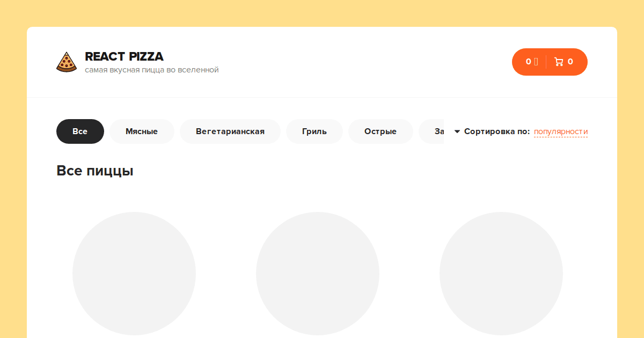Image resolution: width=644 pixels, height=338 pixels.
Task: Click the REACT PIZZA title
Action: tap(124, 56)
